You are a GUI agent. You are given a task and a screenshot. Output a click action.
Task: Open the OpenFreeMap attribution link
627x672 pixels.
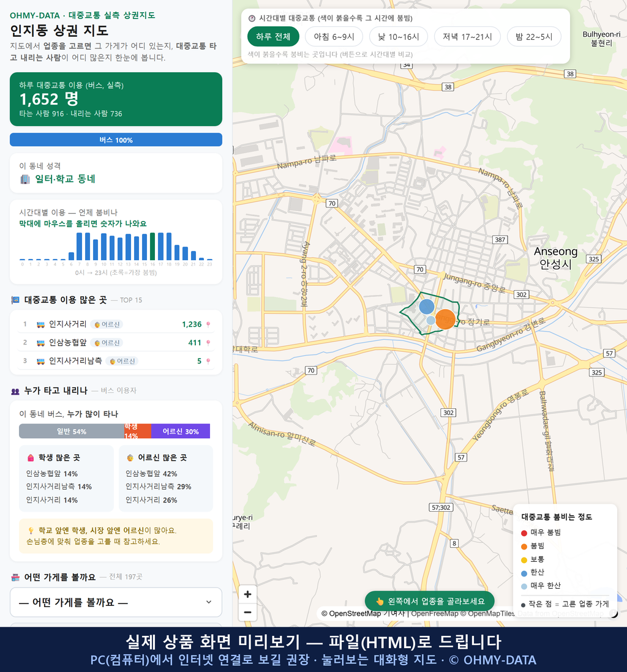coord(435,613)
